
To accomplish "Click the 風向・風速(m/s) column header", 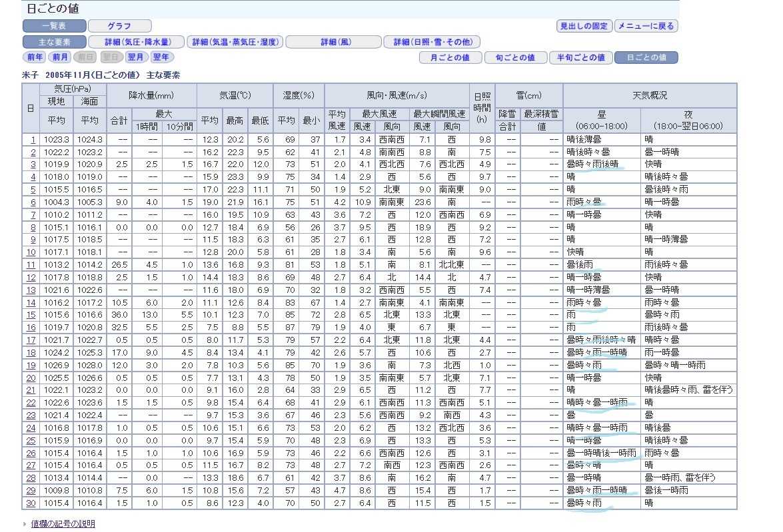I will (397, 95).
